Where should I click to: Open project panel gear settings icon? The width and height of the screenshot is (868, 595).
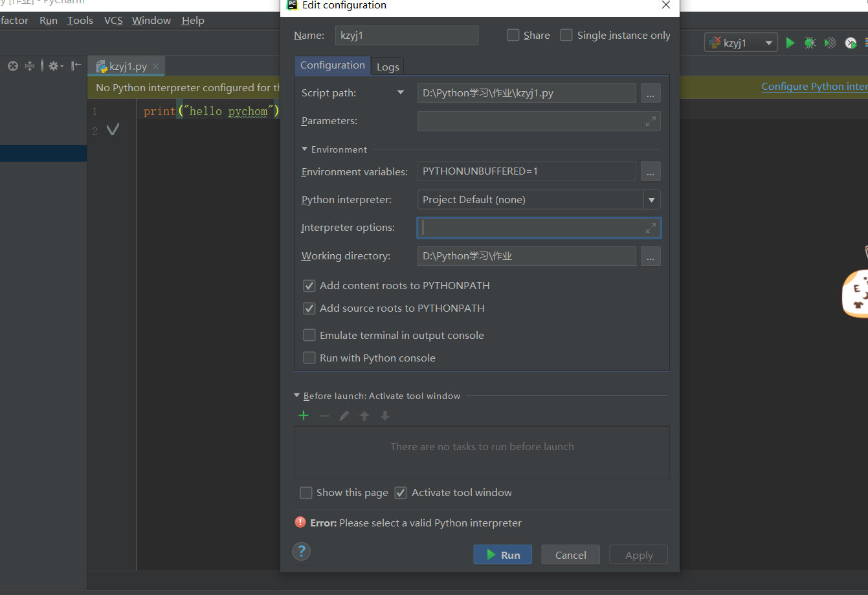coord(53,66)
